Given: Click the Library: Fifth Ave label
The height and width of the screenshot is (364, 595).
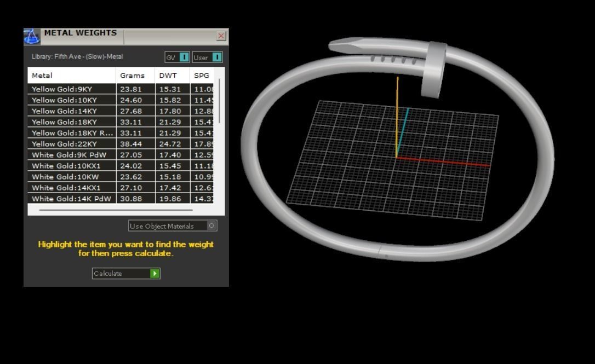Looking at the screenshot, I should click(x=77, y=56).
